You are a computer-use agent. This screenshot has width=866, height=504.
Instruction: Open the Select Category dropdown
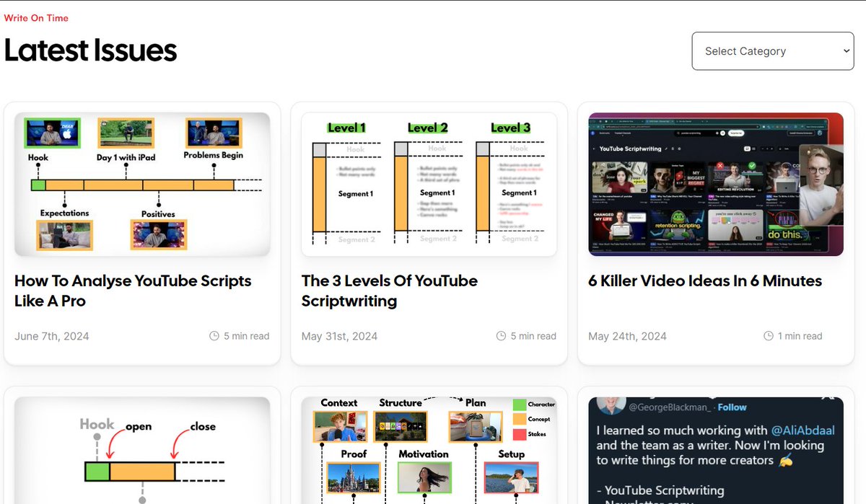click(x=772, y=51)
